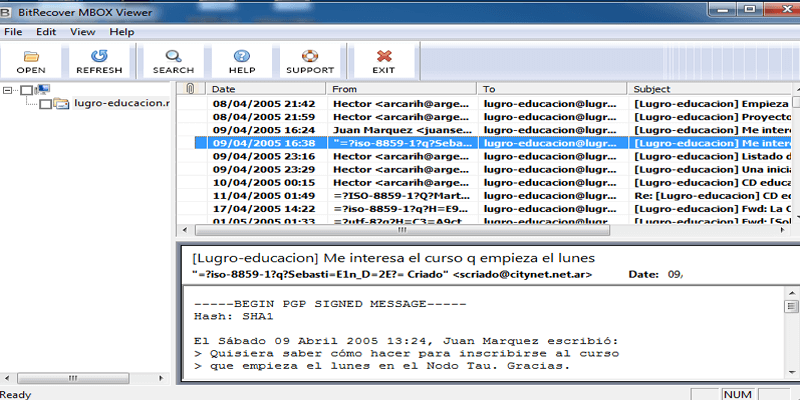Click message preview scroll-up arrow
The width and height of the screenshot is (800, 400).
pyautogui.click(x=791, y=292)
